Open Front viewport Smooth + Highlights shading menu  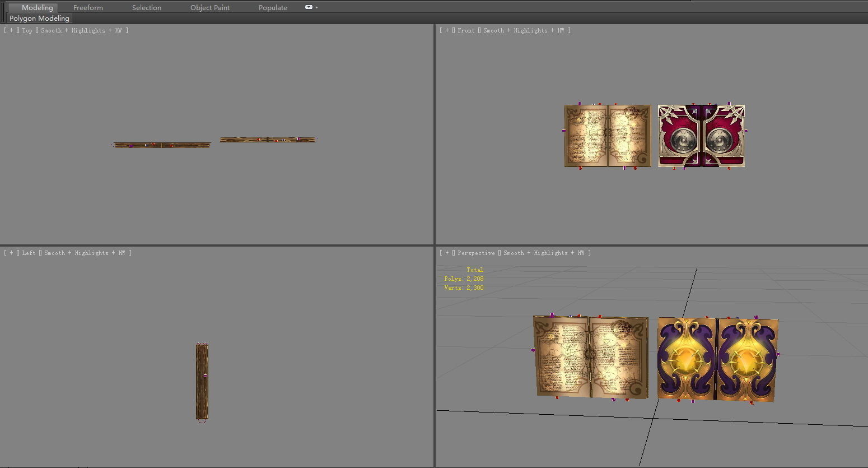click(524, 30)
